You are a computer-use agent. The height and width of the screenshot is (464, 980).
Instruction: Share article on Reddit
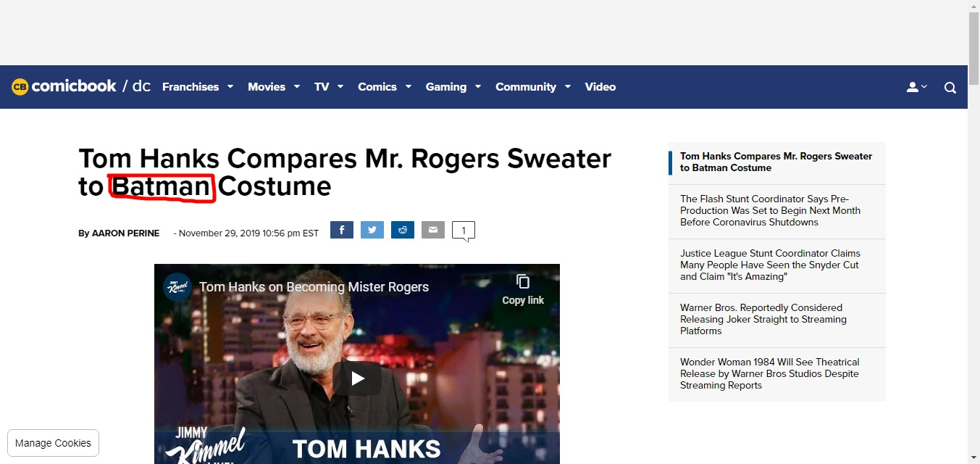pyautogui.click(x=403, y=230)
